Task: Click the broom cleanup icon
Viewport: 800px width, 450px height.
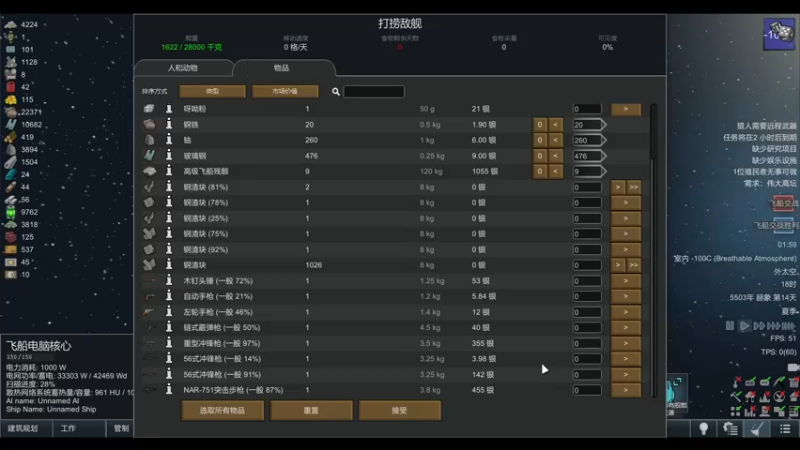Action: pyautogui.click(x=757, y=429)
